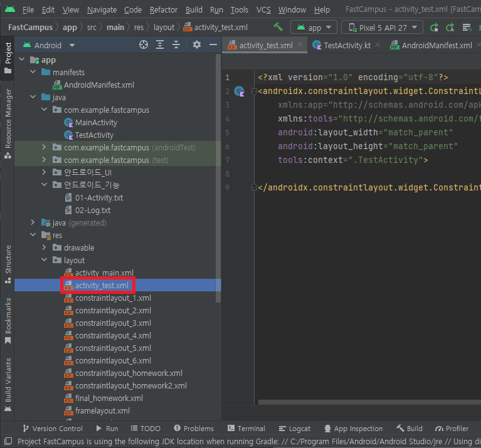Click the editor horizontal scrollbar
The height and width of the screenshot is (448, 481).
(369, 402)
